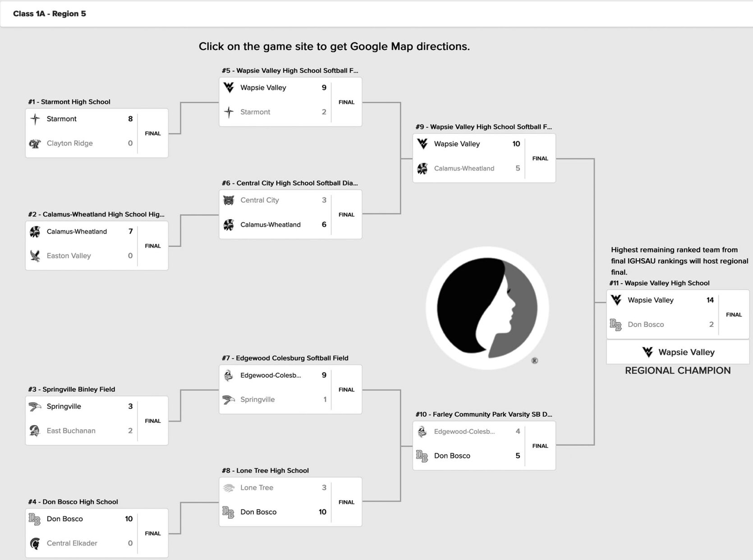Viewport: 753px width, 560px height.
Task: Click the Easton Valley eagle logo
Action: tap(35, 256)
